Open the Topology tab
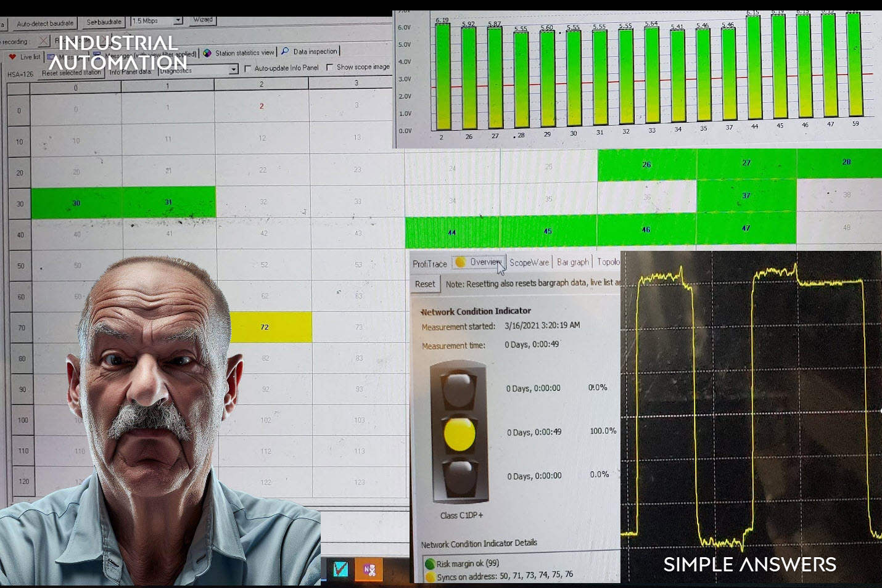Image resolution: width=882 pixels, height=588 pixels. coord(608,261)
